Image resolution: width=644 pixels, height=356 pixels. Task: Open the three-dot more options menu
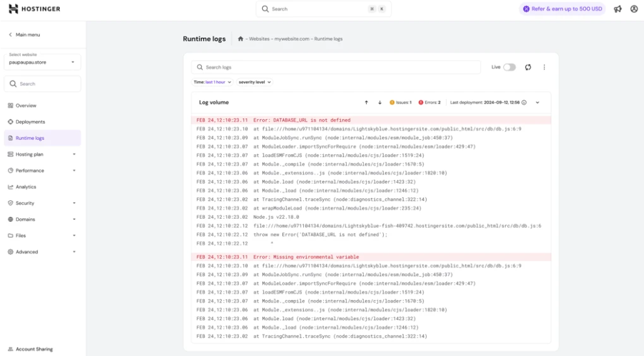tap(544, 67)
